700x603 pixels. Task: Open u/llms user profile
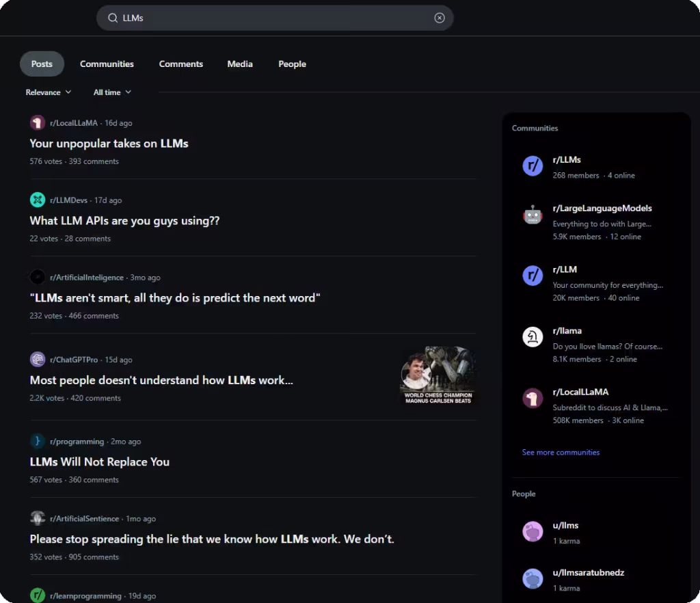(x=565, y=525)
